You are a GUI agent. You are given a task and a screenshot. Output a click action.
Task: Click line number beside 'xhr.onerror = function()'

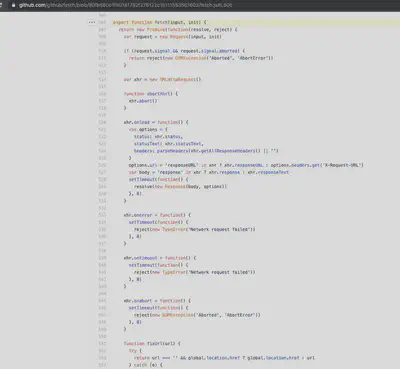(102, 215)
